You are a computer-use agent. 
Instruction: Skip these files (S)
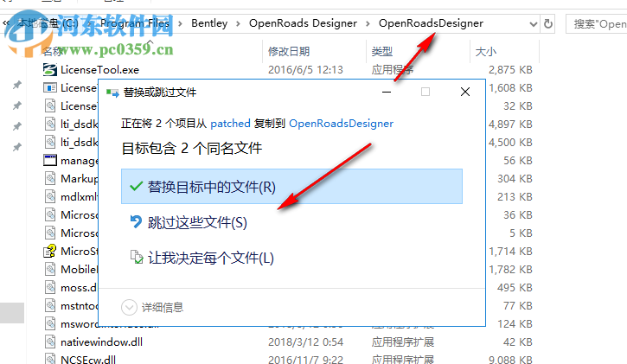[291, 222]
